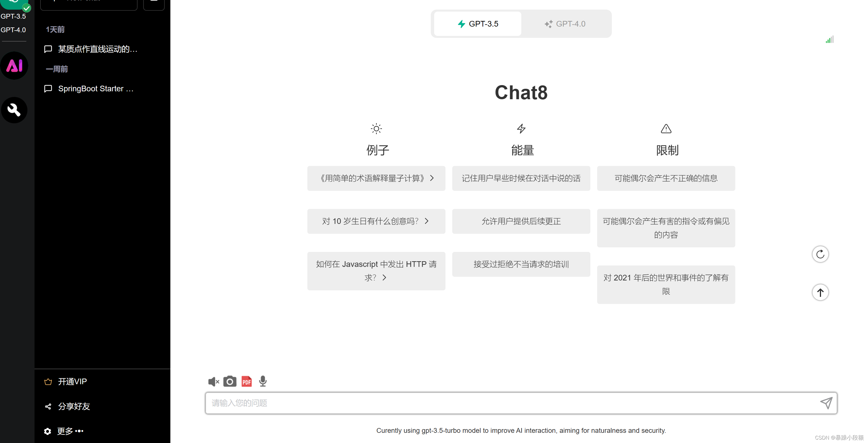Click the crown icon beside 开通VIP
The height and width of the screenshot is (443, 868).
pos(48,382)
